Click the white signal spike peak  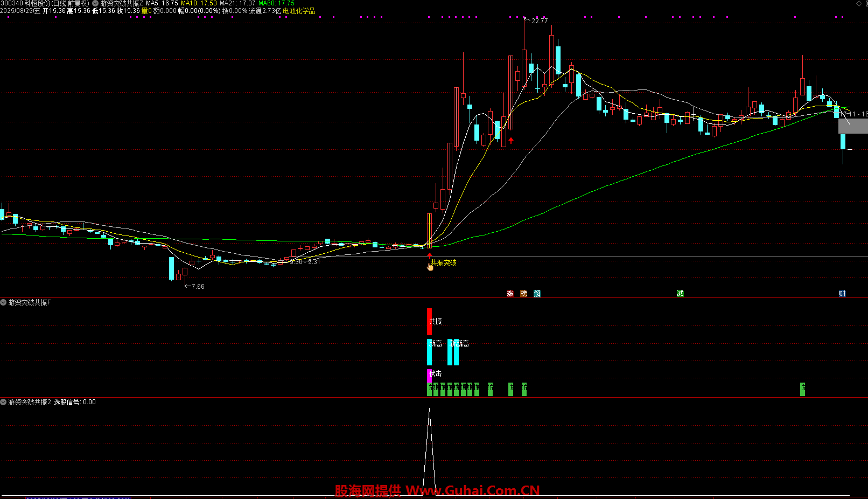[x=429, y=410]
